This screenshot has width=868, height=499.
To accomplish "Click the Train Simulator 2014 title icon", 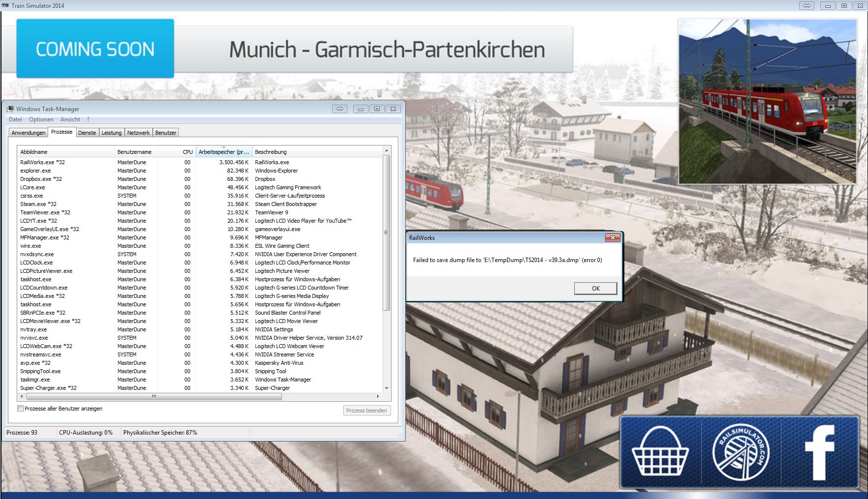I will point(5,5).
